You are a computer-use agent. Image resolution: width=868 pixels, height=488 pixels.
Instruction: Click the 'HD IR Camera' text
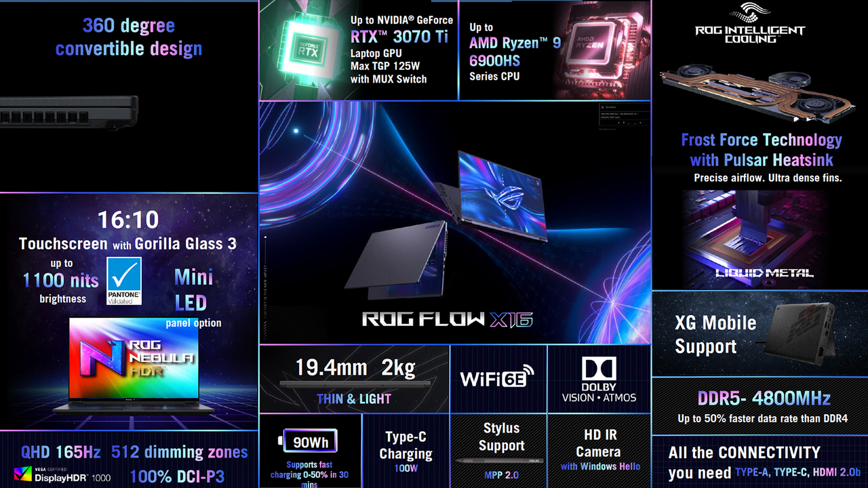(x=598, y=443)
